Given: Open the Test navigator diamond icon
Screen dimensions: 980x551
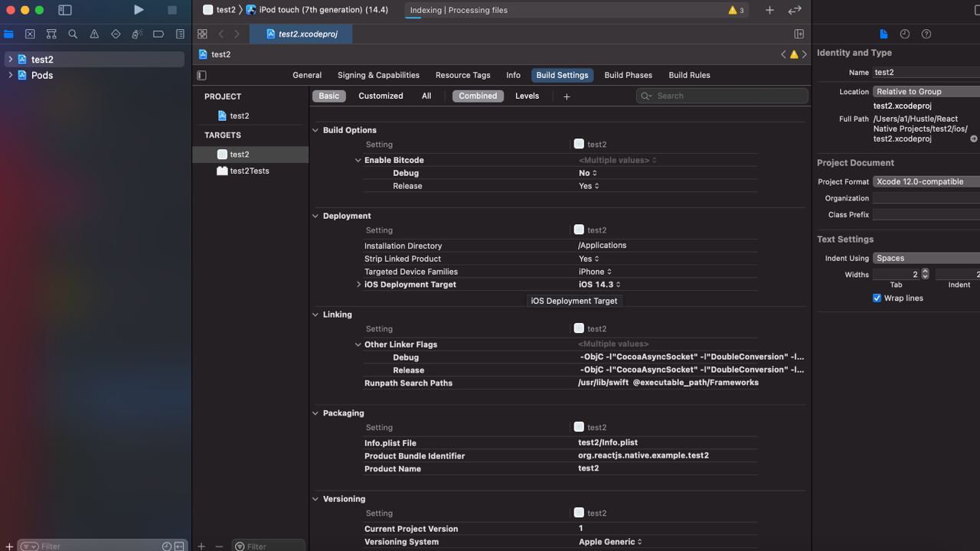Looking at the screenshot, I should pos(116,34).
